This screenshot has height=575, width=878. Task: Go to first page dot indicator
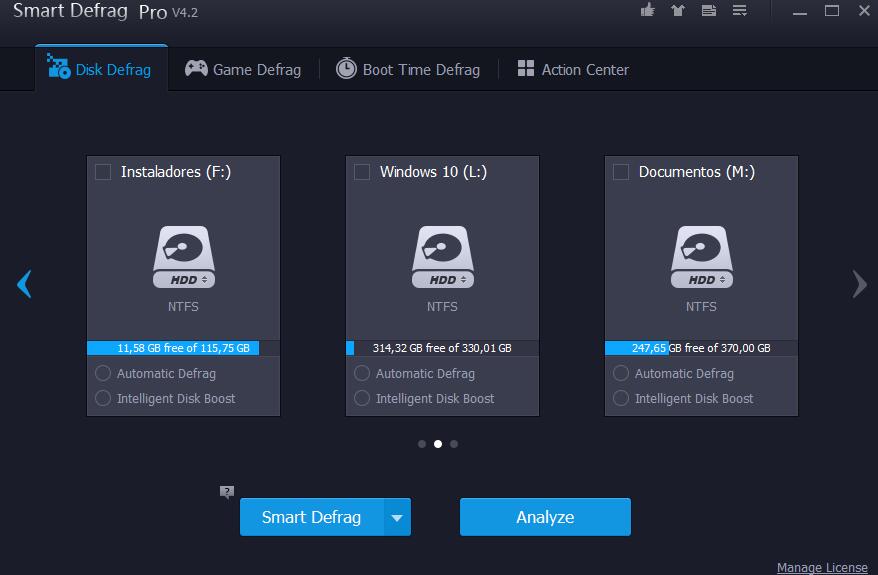[x=422, y=444]
